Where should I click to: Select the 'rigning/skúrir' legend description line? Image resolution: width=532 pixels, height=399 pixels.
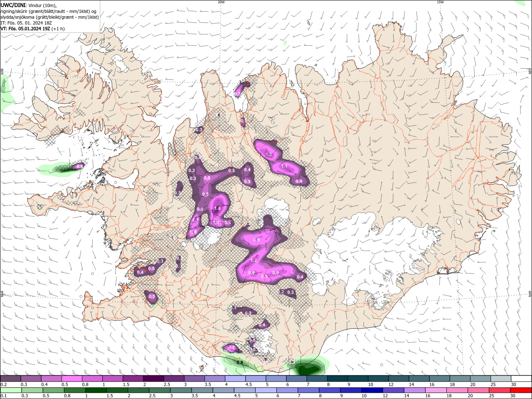(49, 11)
